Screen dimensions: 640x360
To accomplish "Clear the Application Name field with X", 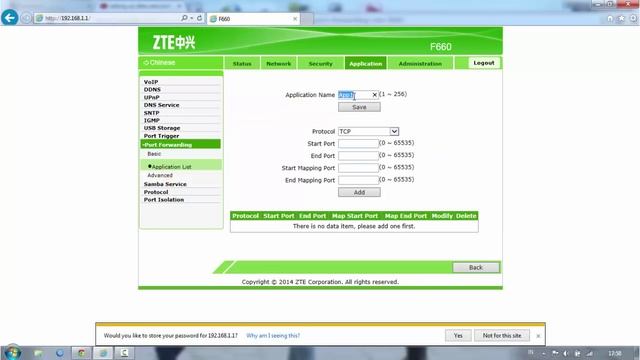I will pos(374,95).
